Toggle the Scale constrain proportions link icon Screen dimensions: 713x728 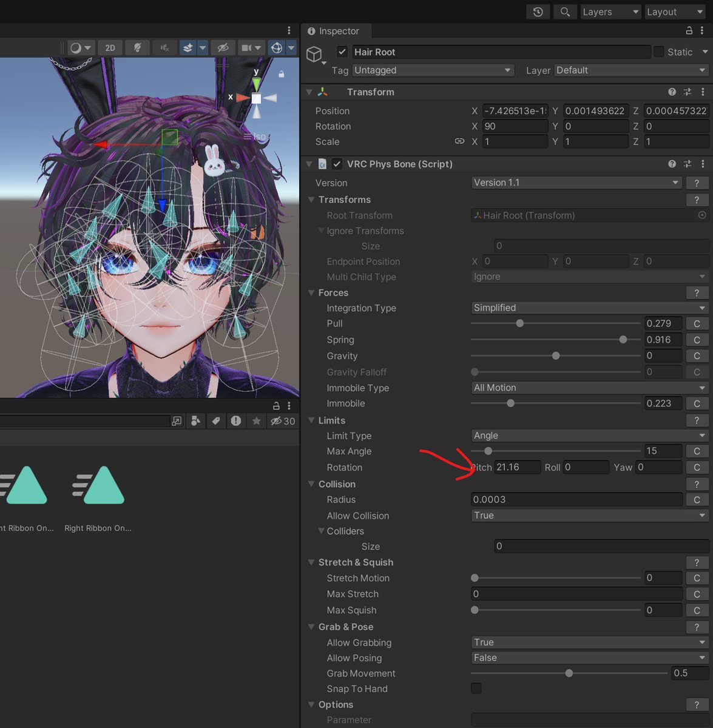click(459, 141)
